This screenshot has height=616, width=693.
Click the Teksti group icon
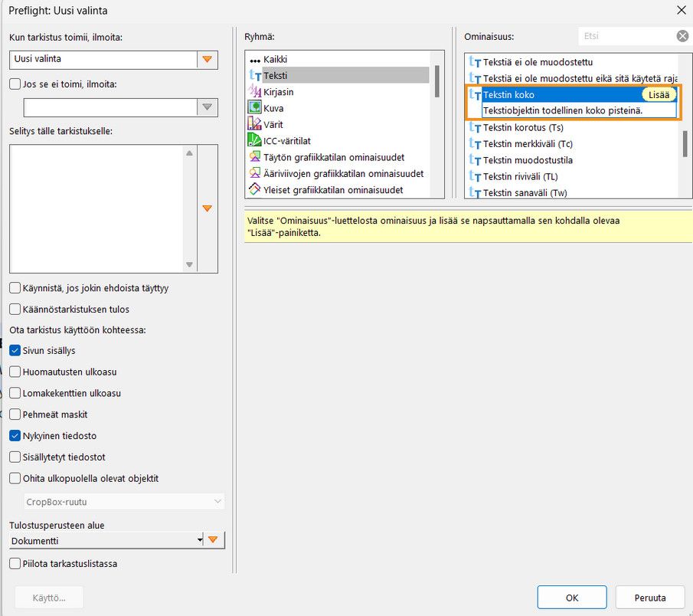255,76
